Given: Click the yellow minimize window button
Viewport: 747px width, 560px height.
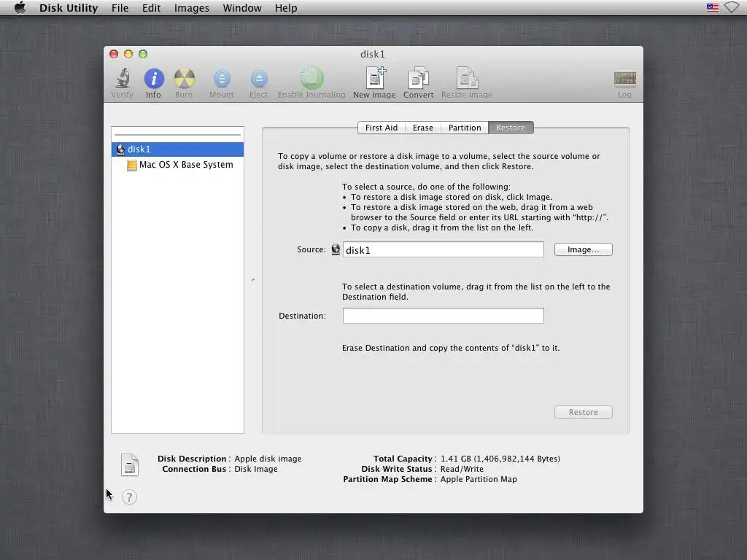Looking at the screenshot, I should click(128, 54).
